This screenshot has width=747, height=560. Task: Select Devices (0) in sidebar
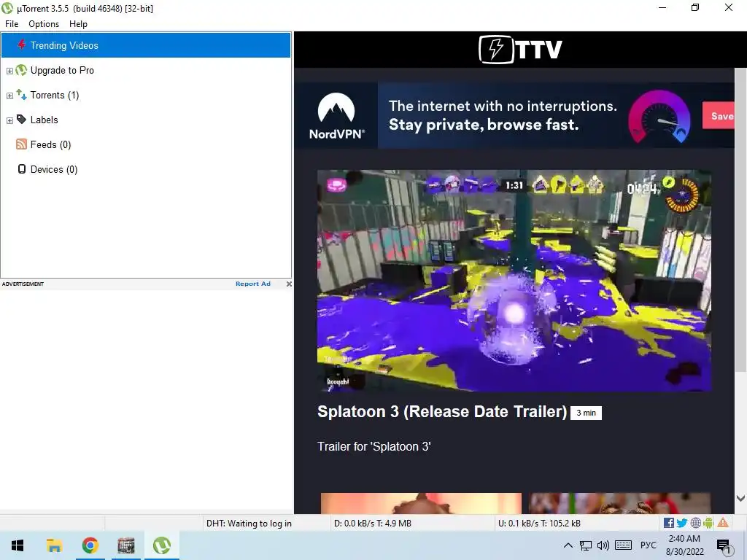(x=54, y=169)
